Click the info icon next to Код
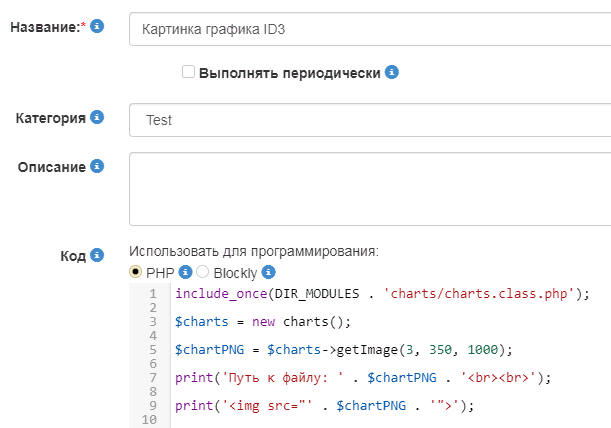The image size is (611, 428). [x=97, y=255]
